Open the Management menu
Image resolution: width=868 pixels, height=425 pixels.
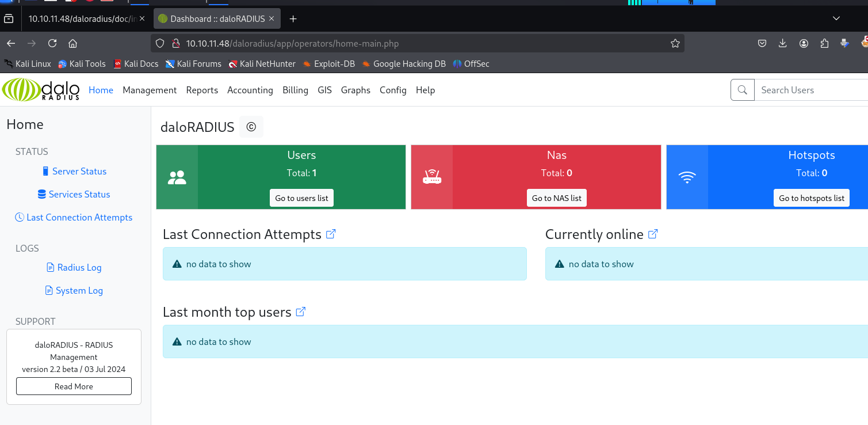click(x=150, y=90)
